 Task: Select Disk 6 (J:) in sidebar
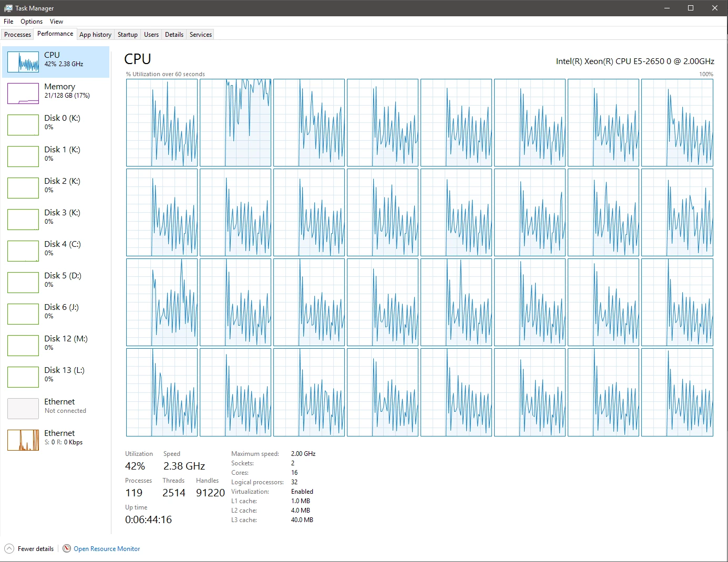(56, 314)
